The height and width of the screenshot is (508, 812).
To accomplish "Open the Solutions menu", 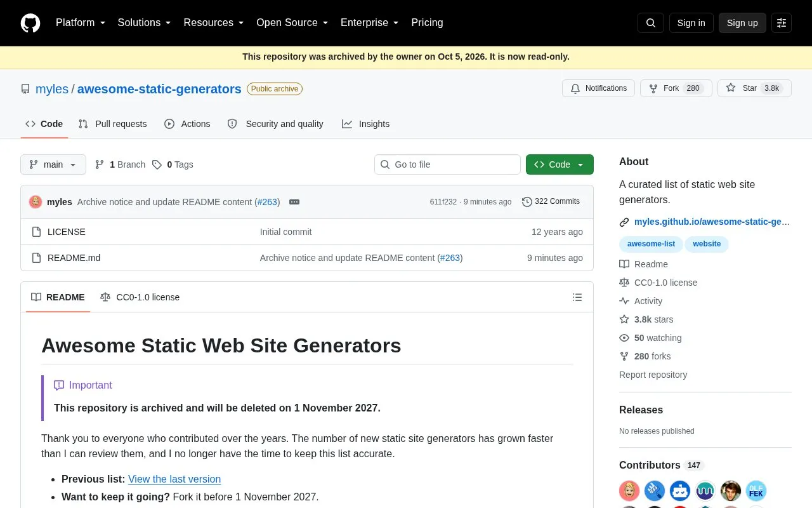I will (x=144, y=23).
